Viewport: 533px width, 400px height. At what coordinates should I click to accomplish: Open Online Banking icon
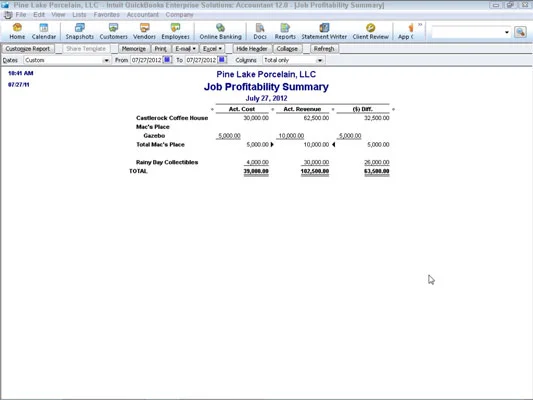tap(220, 31)
